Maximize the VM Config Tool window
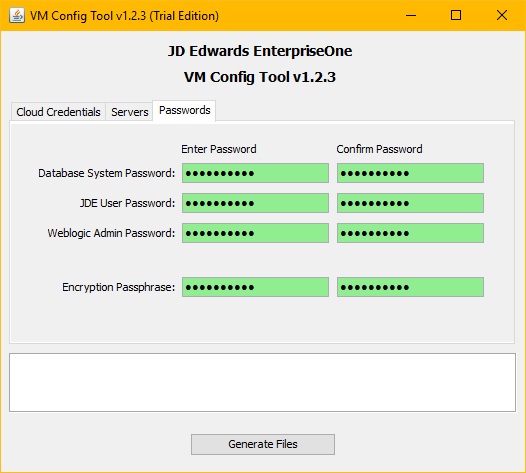Viewport: 526px width, 473px height. (456, 15)
